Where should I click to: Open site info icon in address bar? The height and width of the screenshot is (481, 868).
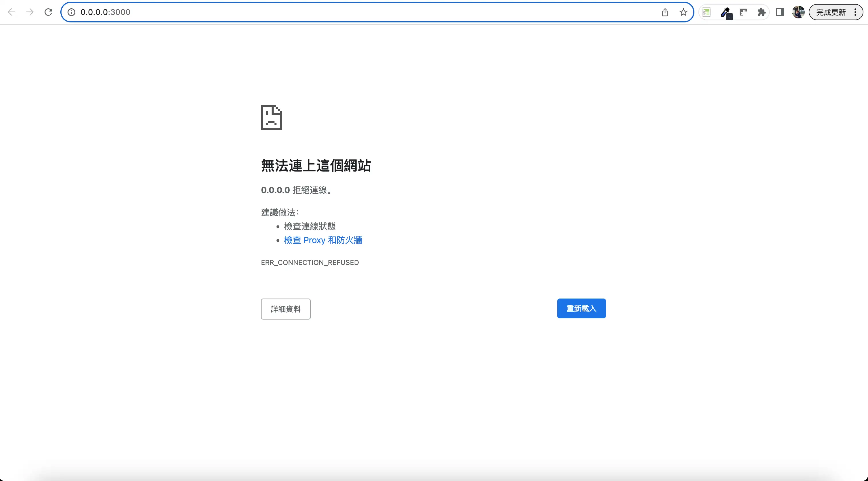click(x=72, y=12)
